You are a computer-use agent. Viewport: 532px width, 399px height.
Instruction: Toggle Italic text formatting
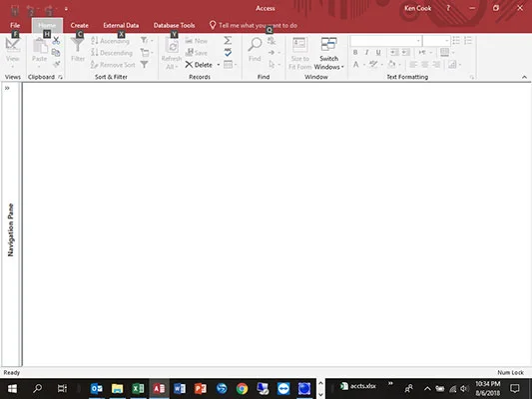(366, 52)
